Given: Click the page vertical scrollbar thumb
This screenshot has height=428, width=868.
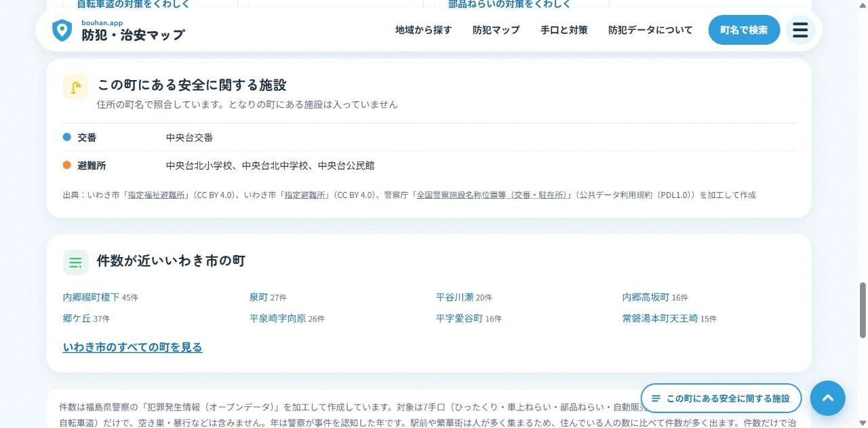Looking at the screenshot, I should 863,310.
